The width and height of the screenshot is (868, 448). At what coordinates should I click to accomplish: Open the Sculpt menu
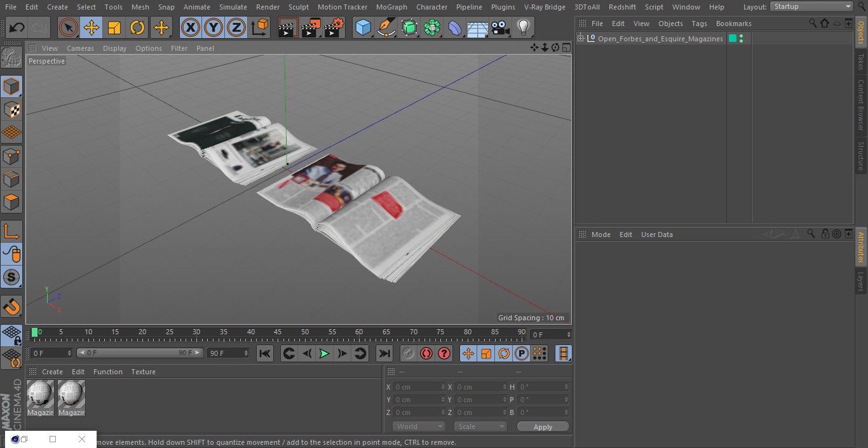coord(298,7)
